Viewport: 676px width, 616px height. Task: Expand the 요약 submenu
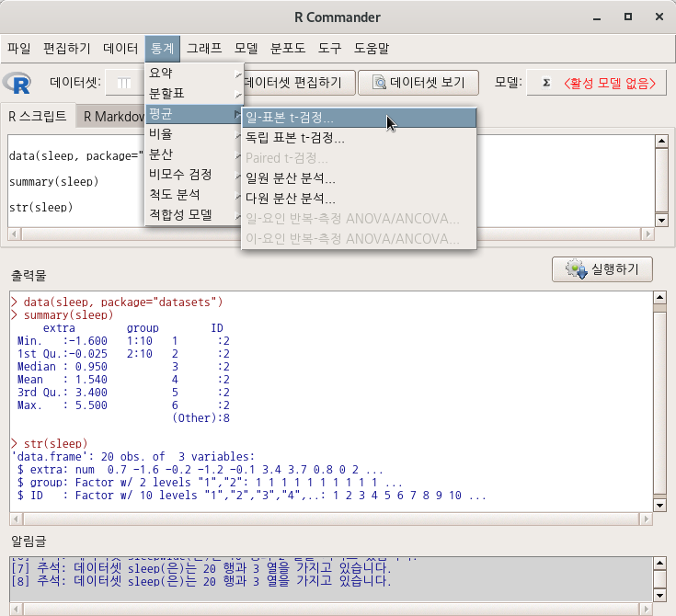click(194, 74)
